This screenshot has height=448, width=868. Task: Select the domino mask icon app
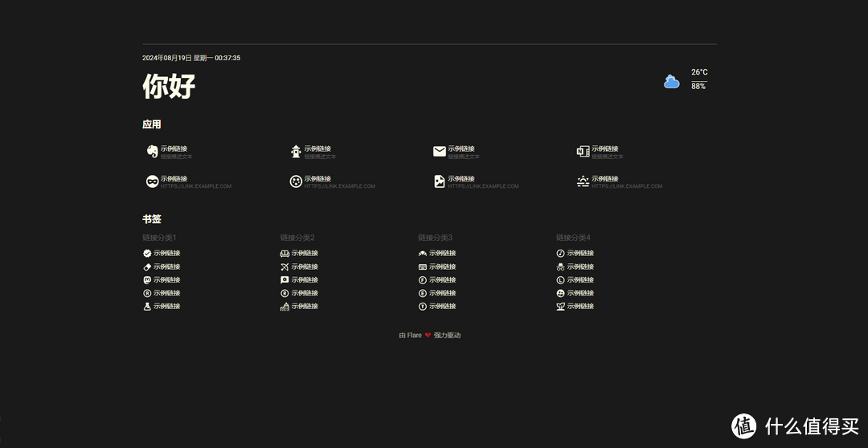[152, 181]
